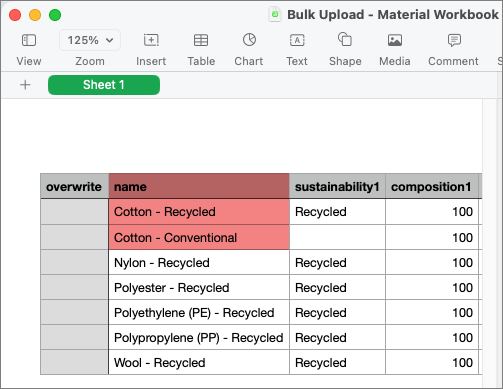
Task: Click the overwrite cell in Nylon - Recycled row
Action: click(x=75, y=263)
